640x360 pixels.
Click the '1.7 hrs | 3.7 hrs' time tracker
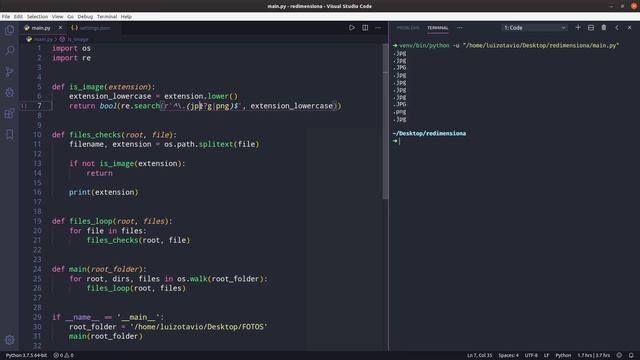click(593, 355)
